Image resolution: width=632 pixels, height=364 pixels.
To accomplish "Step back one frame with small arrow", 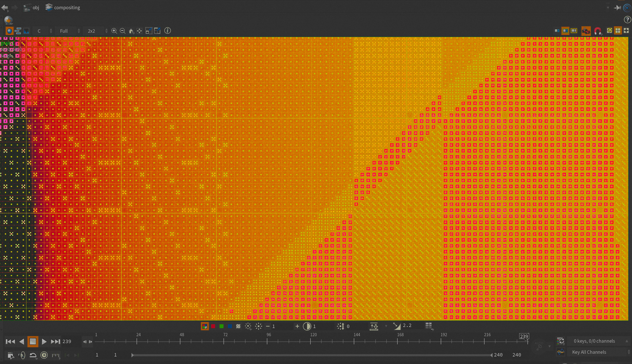I will (85, 342).
